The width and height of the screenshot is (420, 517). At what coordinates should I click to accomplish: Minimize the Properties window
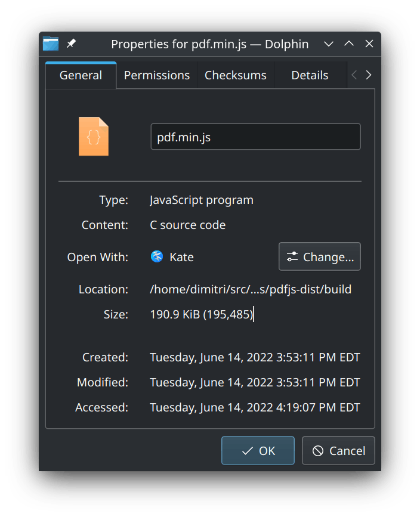tap(328, 44)
